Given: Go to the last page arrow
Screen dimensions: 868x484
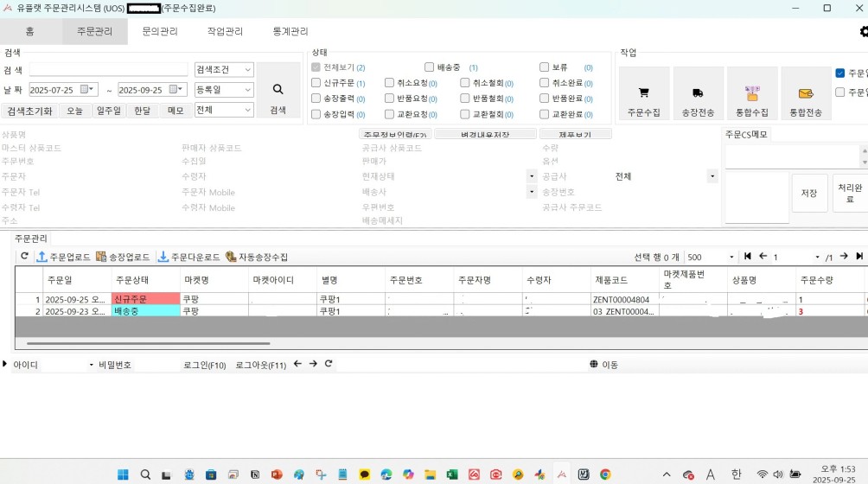Looking at the screenshot, I should tap(859, 257).
